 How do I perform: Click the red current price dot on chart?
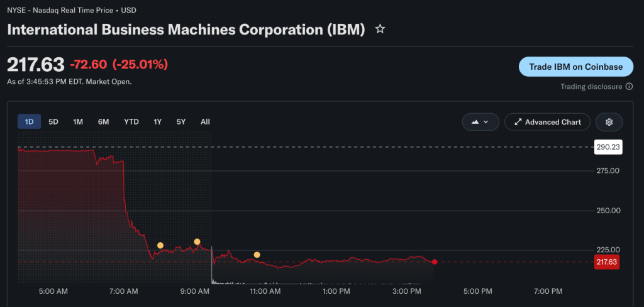(x=435, y=262)
